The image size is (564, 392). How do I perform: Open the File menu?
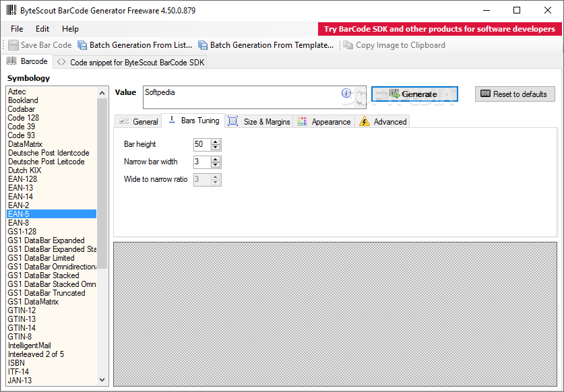click(17, 29)
